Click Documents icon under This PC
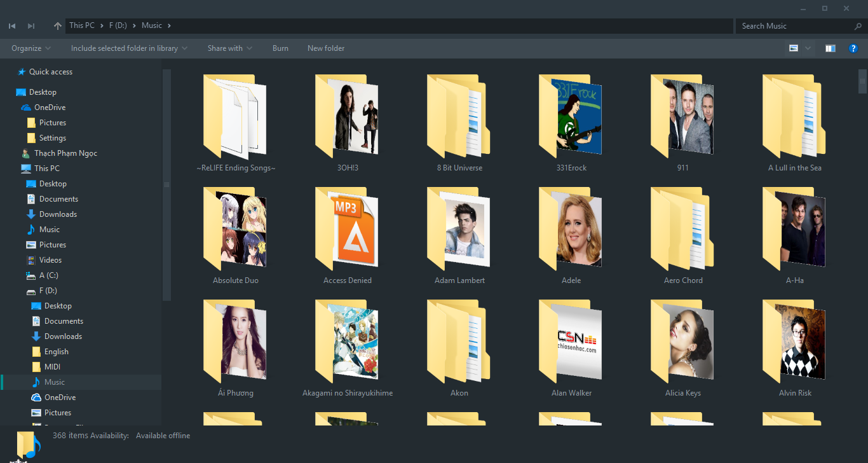The image size is (868, 463). tap(31, 199)
